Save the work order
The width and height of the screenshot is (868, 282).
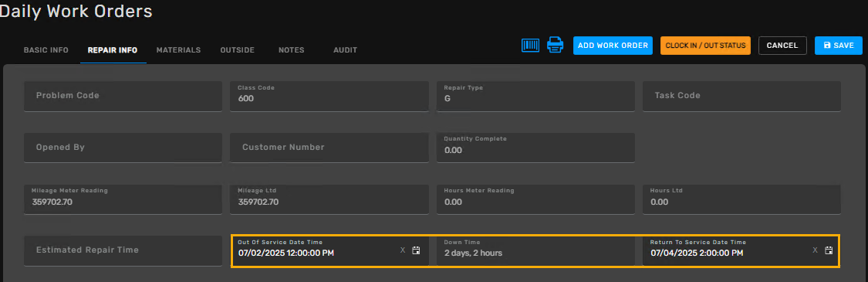click(839, 46)
